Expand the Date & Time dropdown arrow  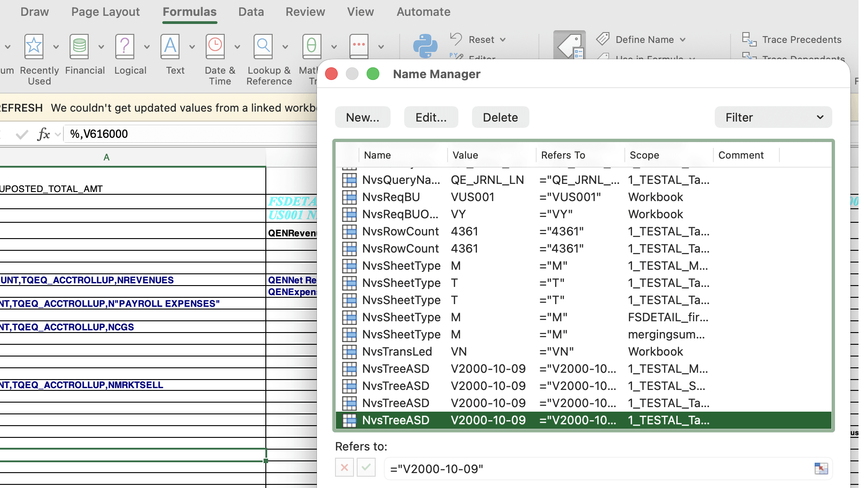(237, 47)
